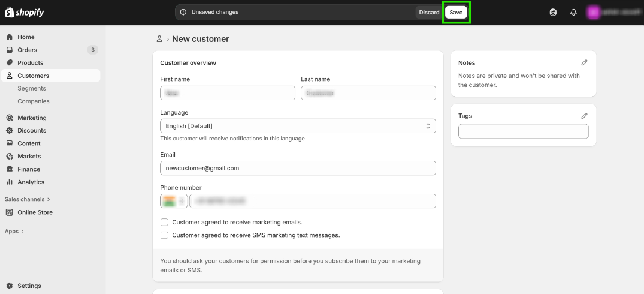644x294 pixels.
Task: Open the notifications bell icon
Action: [573, 13]
